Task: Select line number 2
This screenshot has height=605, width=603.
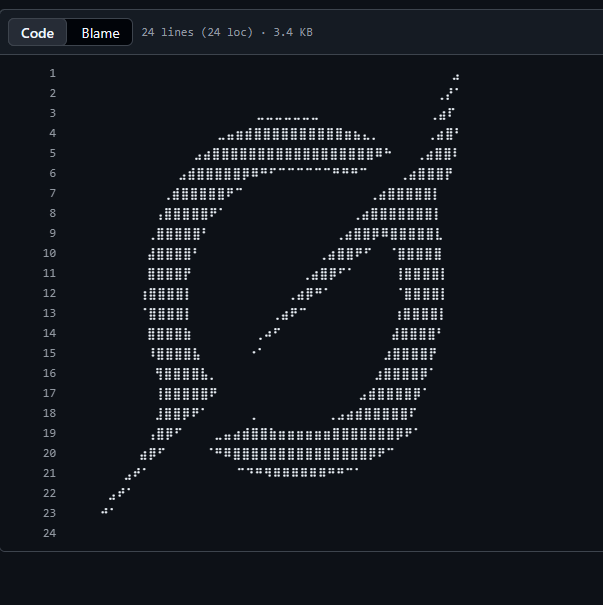Action: pyautogui.click(x=53, y=93)
